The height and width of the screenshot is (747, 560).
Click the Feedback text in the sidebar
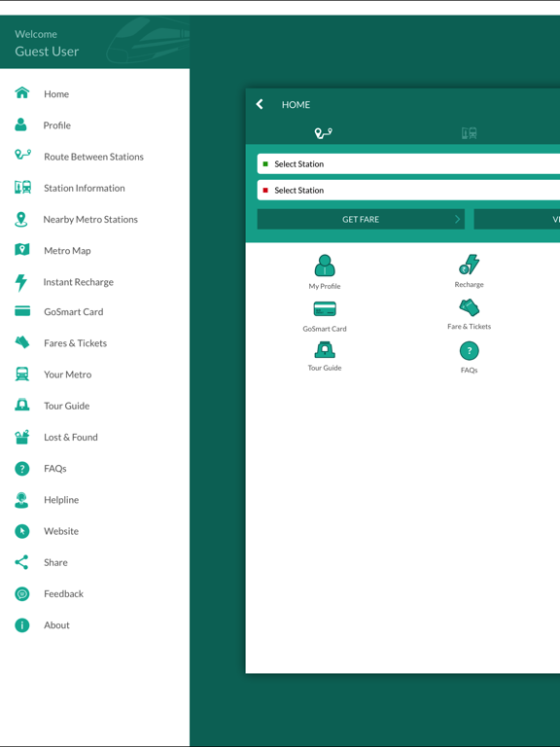[x=63, y=594]
